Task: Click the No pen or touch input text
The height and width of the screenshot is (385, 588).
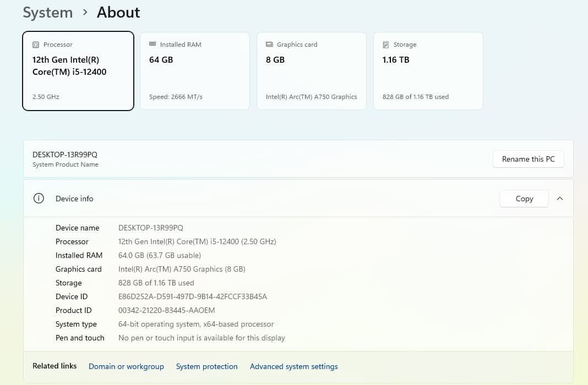Action: [x=202, y=338]
